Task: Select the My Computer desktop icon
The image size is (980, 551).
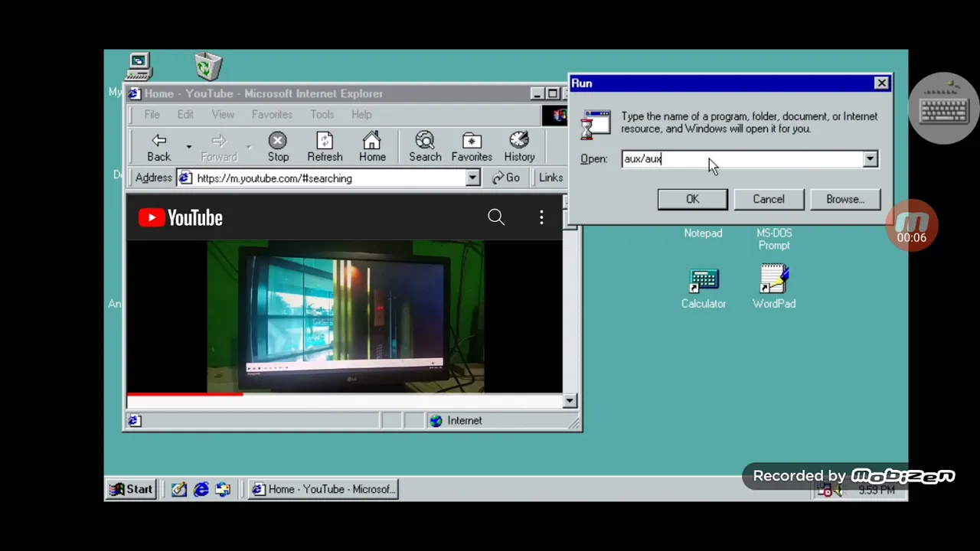Action: point(139,67)
